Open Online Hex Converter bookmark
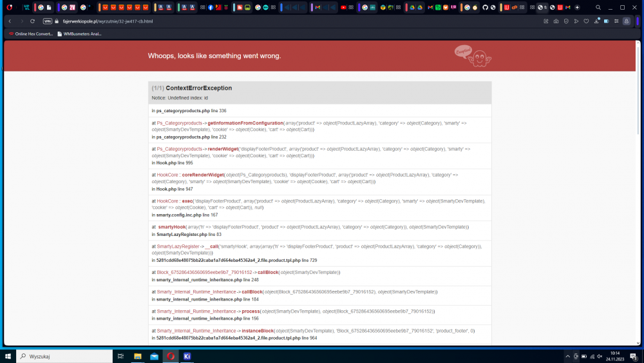The height and width of the screenshot is (363, 644). coord(31,34)
